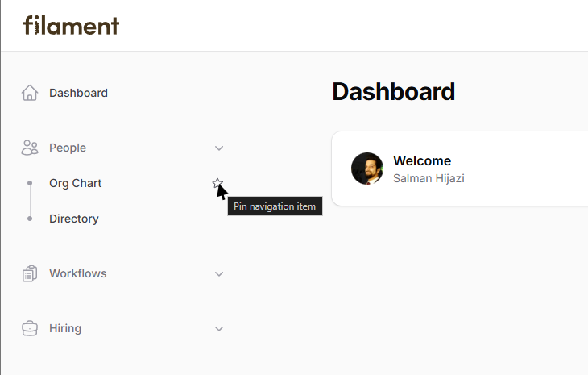588x375 pixels.
Task: Click the Dashboard page heading
Action: click(x=393, y=92)
